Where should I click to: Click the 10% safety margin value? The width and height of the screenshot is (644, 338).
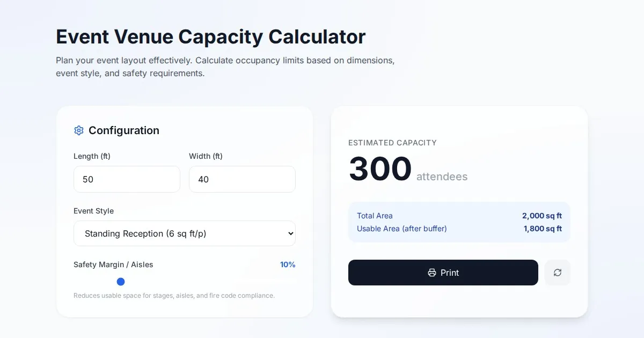click(x=288, y=264)
